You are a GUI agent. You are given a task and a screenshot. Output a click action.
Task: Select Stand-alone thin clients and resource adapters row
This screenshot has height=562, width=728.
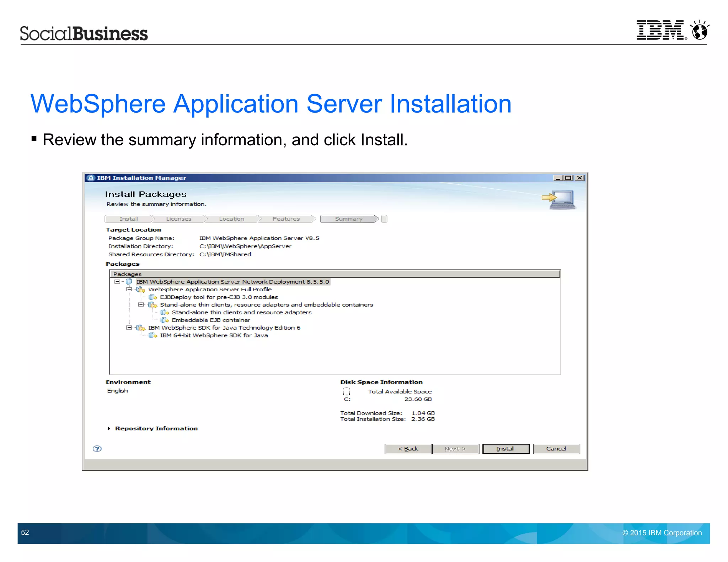pos(242,312)
